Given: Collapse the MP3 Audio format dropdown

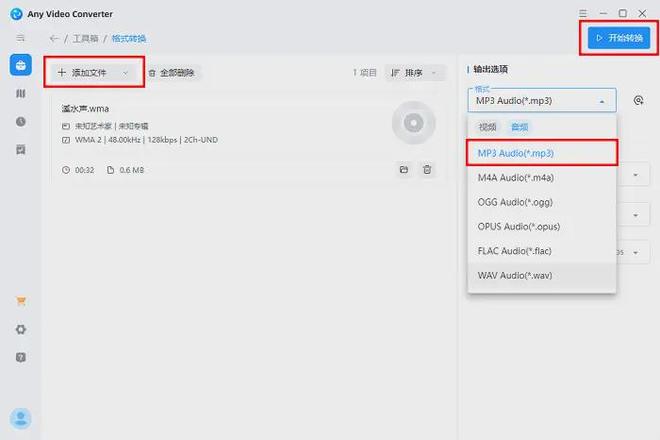Looking at the screenshot, I should (x=602, y=101).
